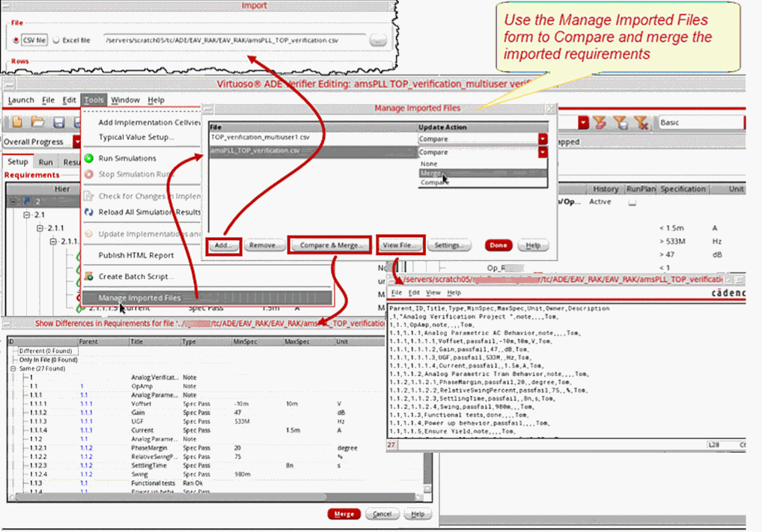This screenshot has height=532, width=762.
Task: Click the import file path text field
Action: (235, 40)
